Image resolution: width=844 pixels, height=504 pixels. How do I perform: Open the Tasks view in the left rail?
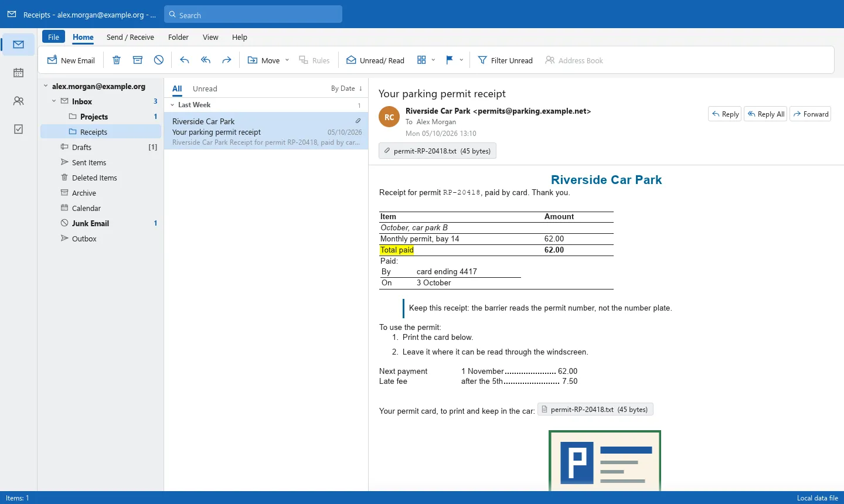(19, 129)
